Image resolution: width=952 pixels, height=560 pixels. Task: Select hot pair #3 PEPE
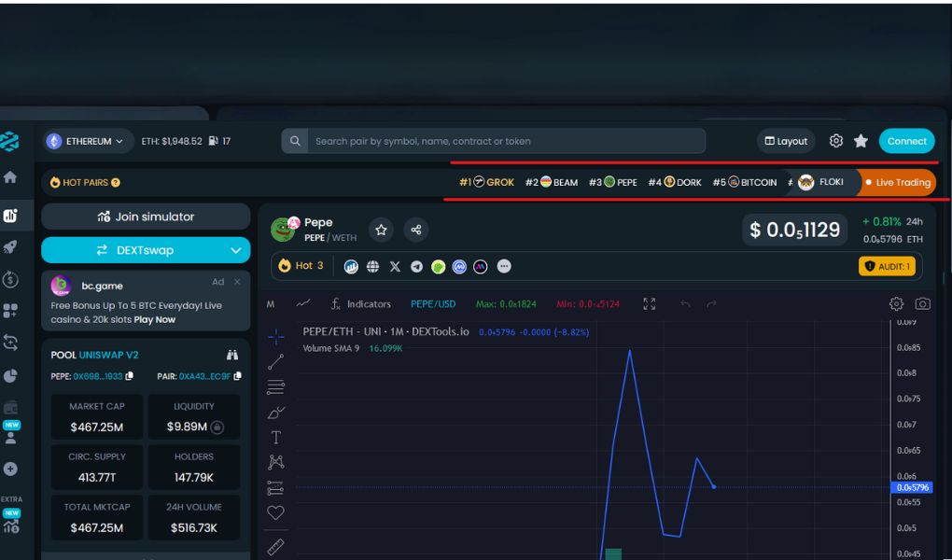tap(613, 182)
